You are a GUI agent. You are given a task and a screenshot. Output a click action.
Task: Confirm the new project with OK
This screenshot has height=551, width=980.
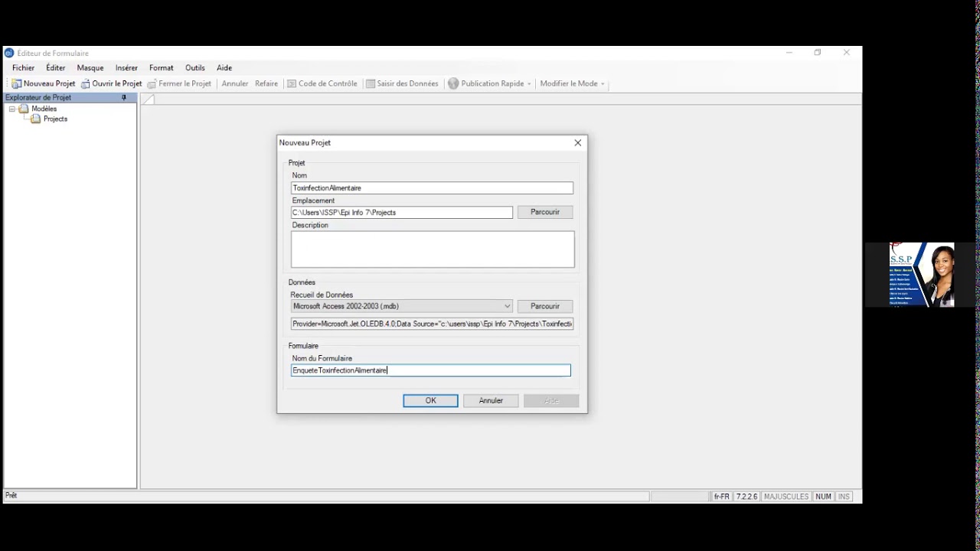[430, 400]
